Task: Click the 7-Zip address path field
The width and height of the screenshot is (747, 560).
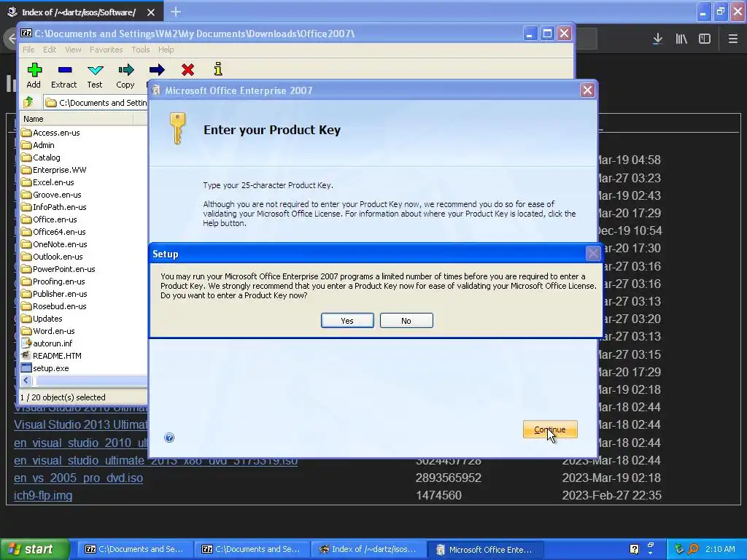Action: click(96, 102)
